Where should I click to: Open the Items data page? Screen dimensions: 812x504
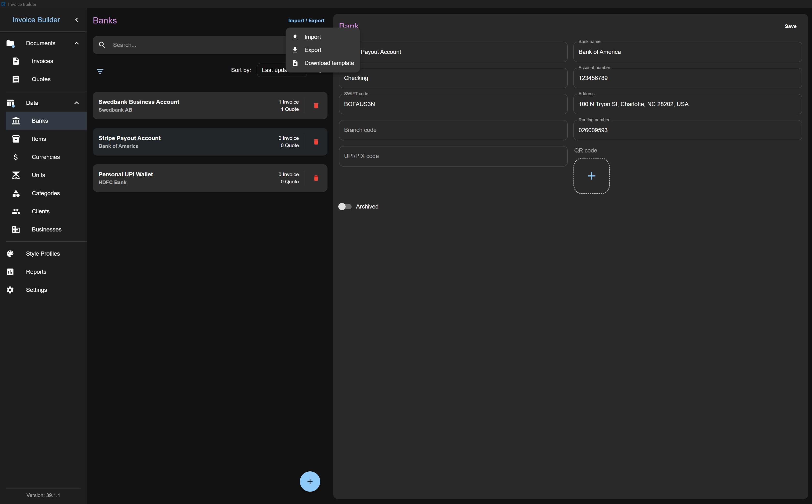(x=46, y=139)
